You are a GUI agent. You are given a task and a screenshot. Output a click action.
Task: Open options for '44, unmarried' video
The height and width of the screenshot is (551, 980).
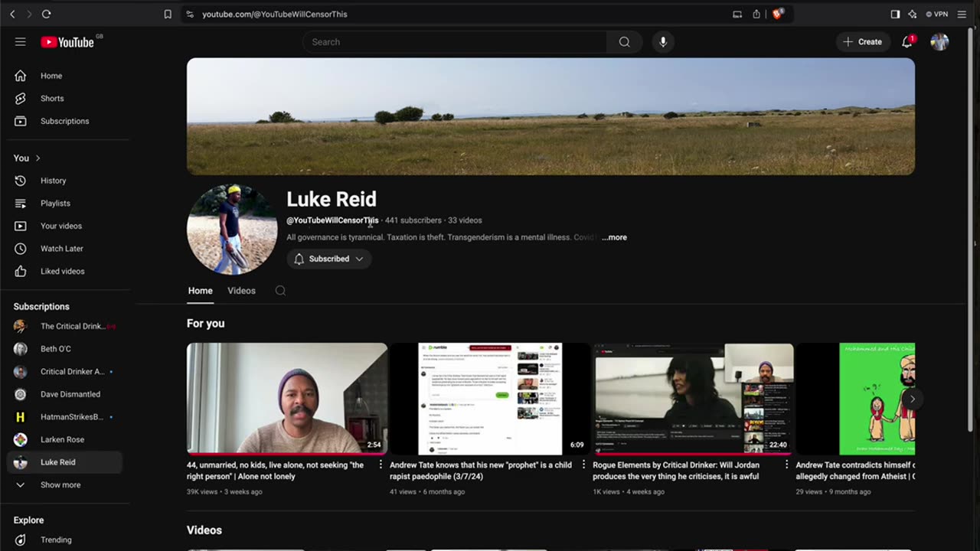click(381, 465)
